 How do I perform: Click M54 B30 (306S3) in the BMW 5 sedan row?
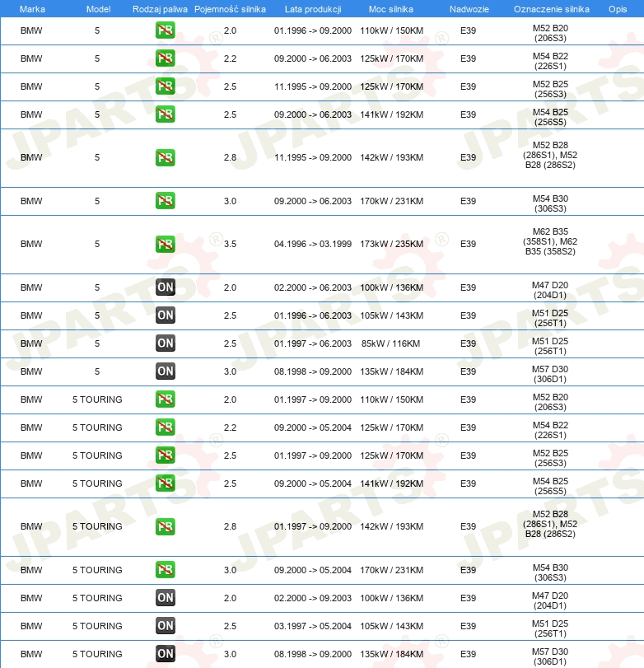(550, 203)
